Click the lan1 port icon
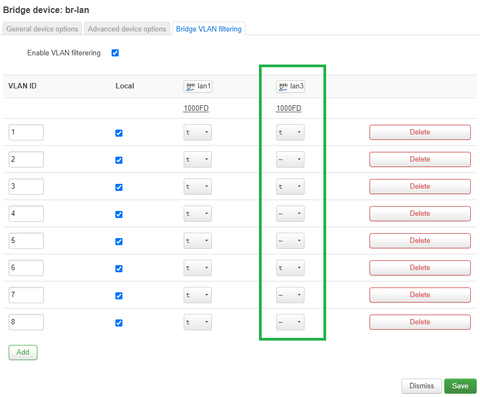This screenshot has width=480, height=397. click(x=190, y=87)
